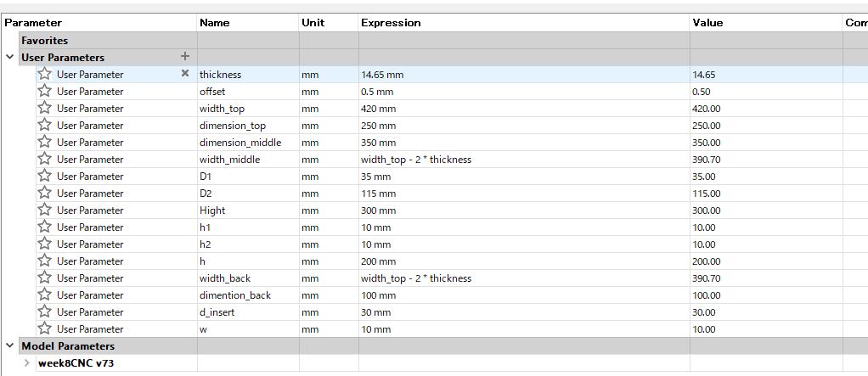Favorite the thickness parameter star
The width and height of the screenshot is (868, 376).
coord(45,74)
